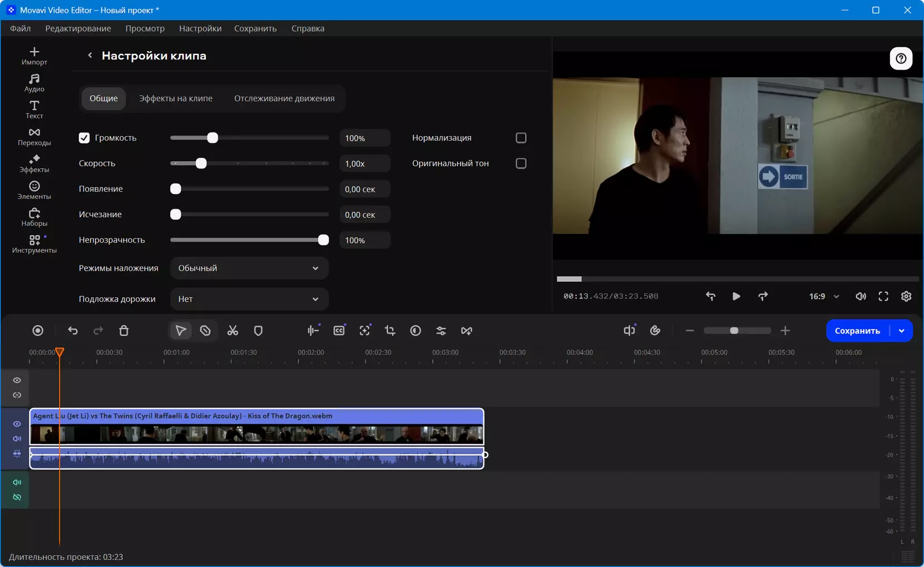Open the 16:9 aspect ratio dropdown

tap(824, 296)
